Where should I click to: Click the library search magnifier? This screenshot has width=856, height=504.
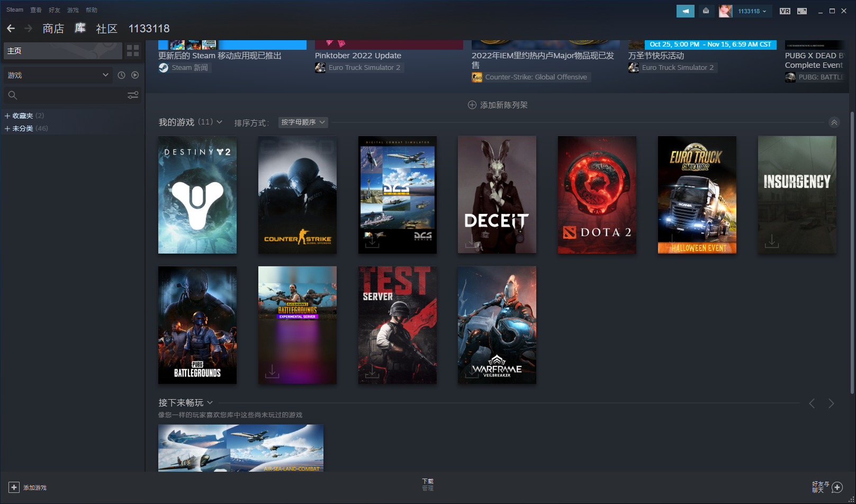point(13,95)
